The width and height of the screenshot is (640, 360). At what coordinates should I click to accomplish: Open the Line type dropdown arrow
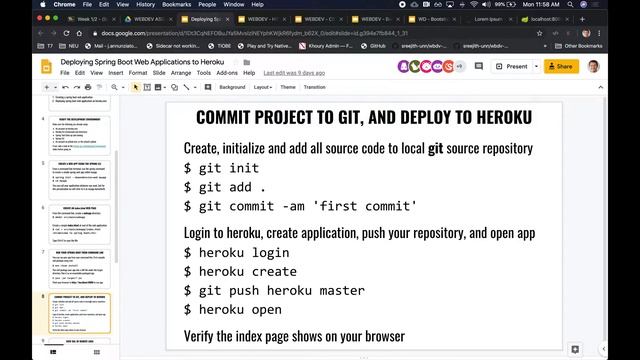click(x=195, y=87)
